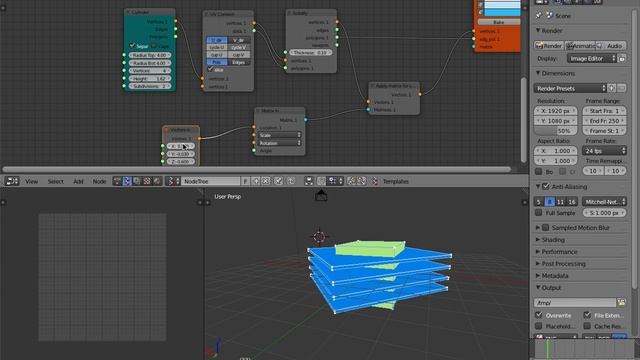The image size is (640, 360).
Task: Open the View menu in node editor
Action: [31, 181]
